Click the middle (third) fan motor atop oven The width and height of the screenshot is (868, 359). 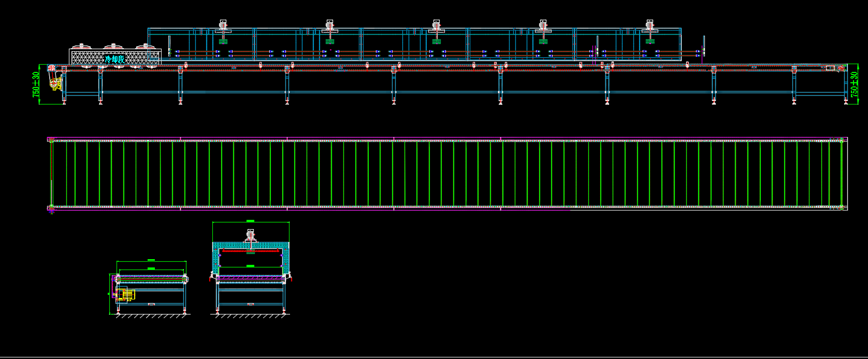point(437,26)
